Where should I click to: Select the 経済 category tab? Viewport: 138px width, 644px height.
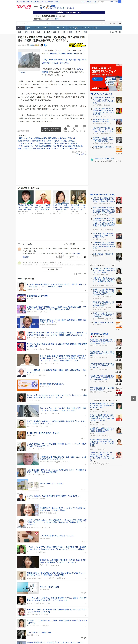pyautogui.click(x=39, y=32)
